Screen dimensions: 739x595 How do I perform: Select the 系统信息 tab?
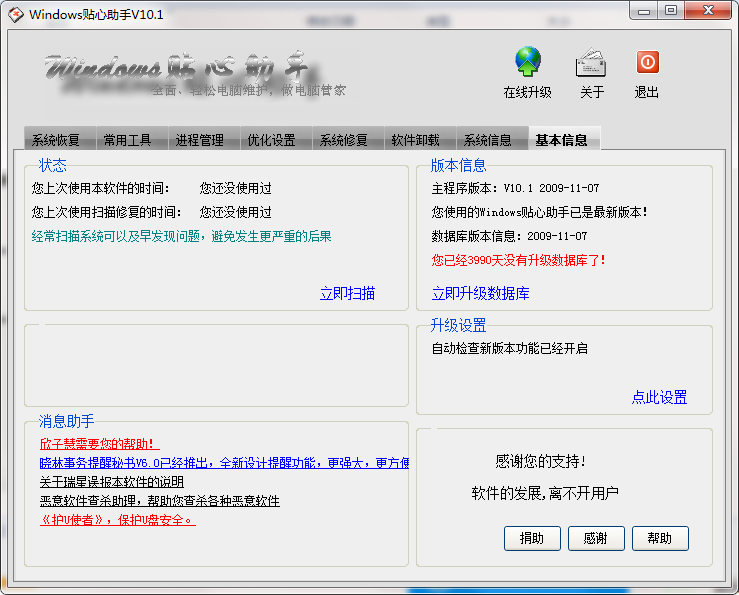point(493,140)
